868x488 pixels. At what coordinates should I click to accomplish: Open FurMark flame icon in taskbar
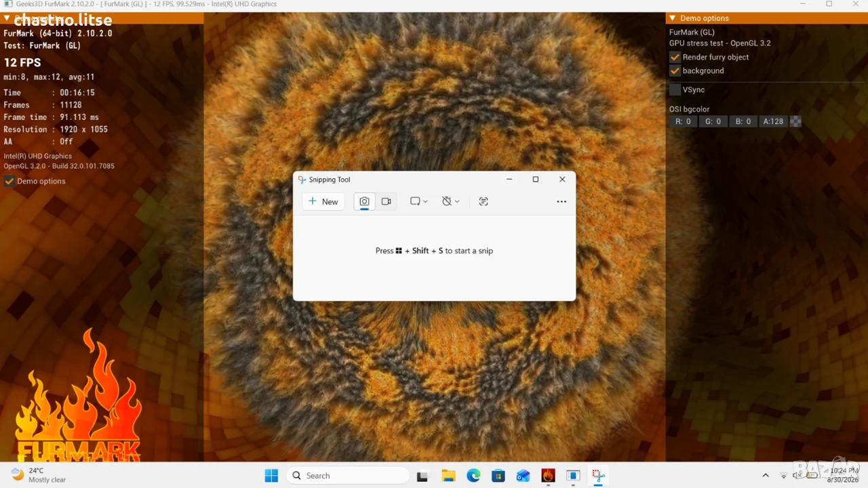(549, 476)
